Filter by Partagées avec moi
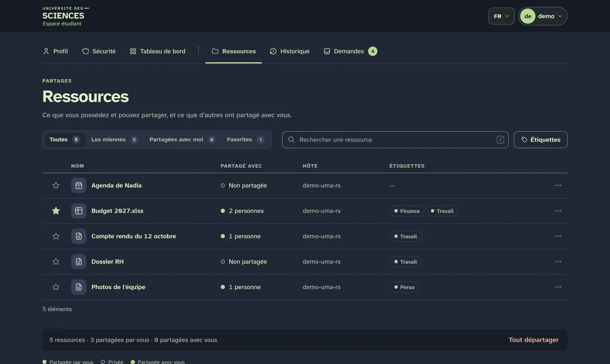 [x=182, y=140]
